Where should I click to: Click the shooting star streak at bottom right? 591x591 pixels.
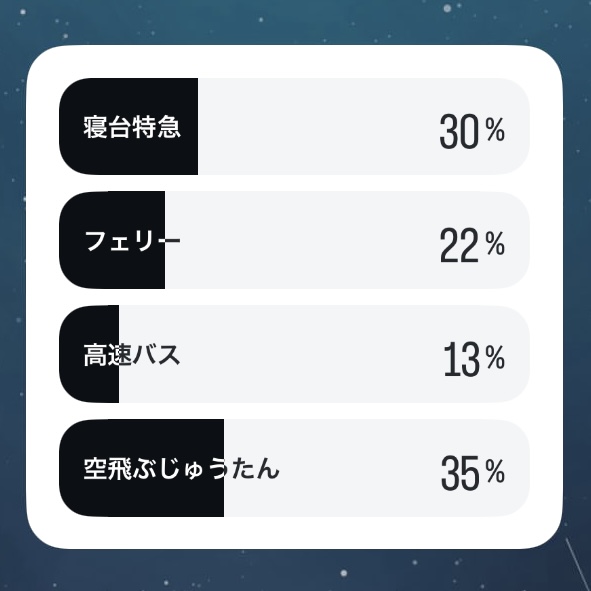coord(577,564)
